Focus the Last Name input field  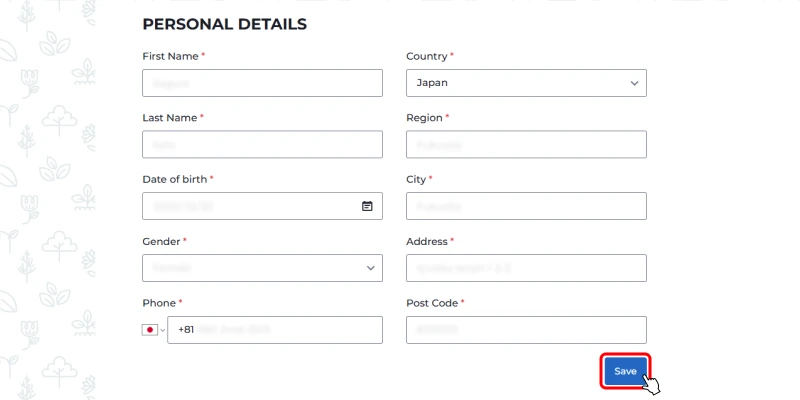click(x=262, y=144)
